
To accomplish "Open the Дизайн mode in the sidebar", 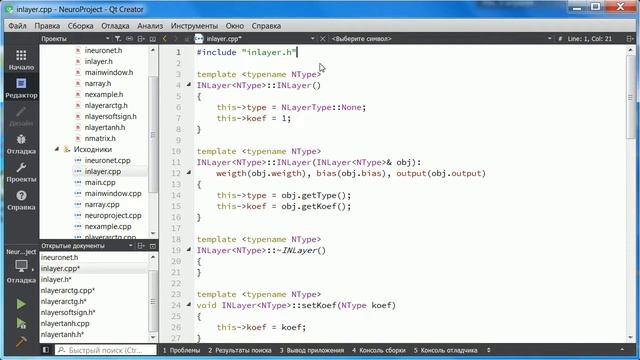I will [x=21, y=116].
